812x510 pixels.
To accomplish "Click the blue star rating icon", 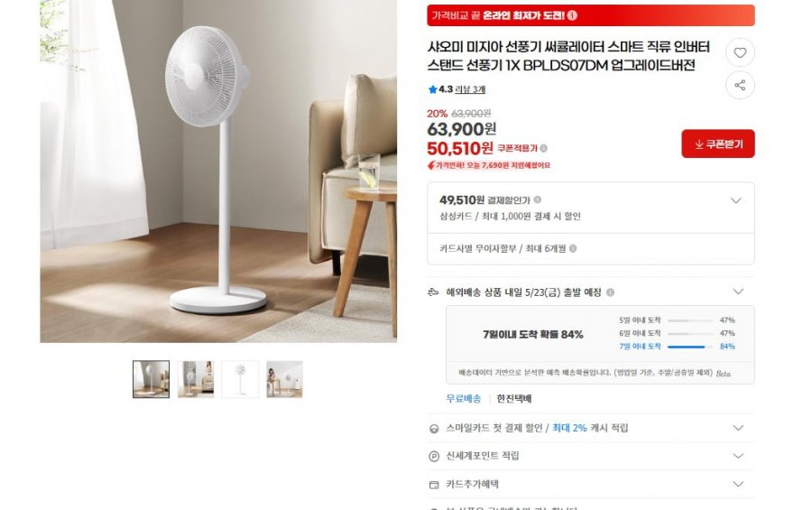I will pyautogui.click(x=432, y=89).
